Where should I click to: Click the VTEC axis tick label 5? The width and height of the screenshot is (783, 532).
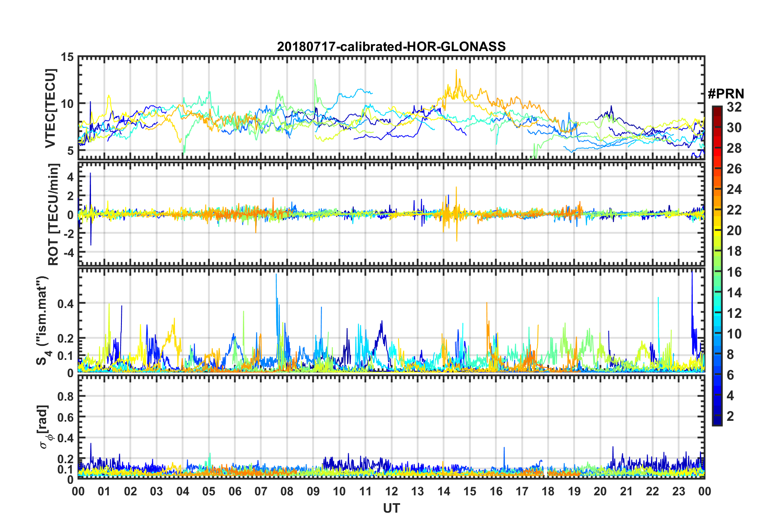point(70,151)
